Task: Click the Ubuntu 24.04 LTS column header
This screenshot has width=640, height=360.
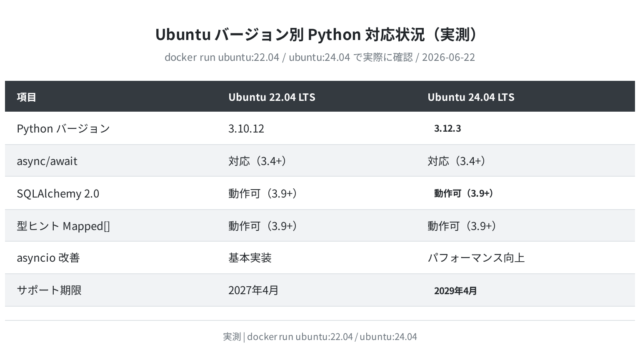Action: [x=471, y=97]
